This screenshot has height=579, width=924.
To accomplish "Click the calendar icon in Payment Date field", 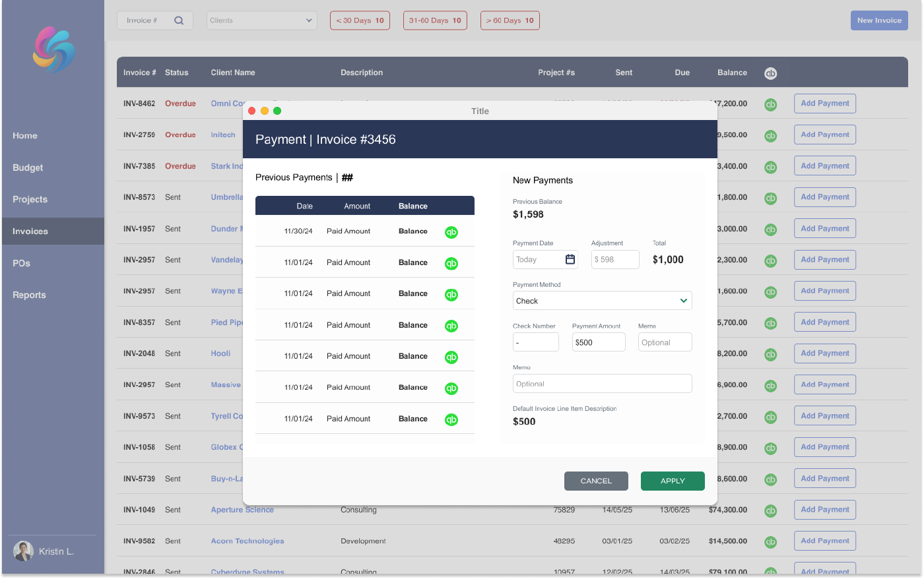I will (570, 259).
